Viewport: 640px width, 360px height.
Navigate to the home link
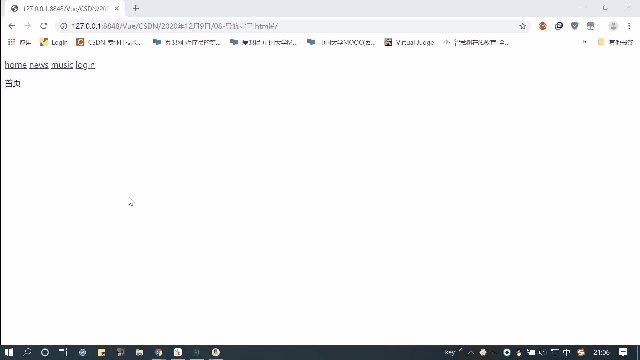point(16,65)
